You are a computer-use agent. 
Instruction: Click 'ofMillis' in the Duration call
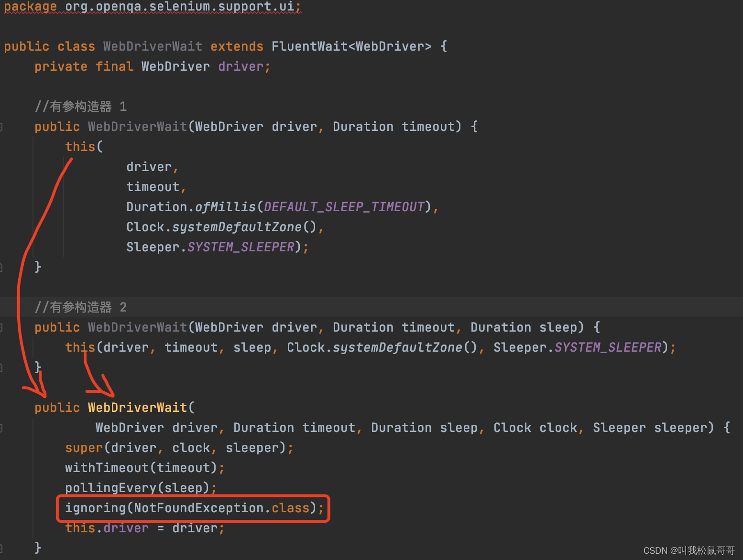(x=225, y=207)
